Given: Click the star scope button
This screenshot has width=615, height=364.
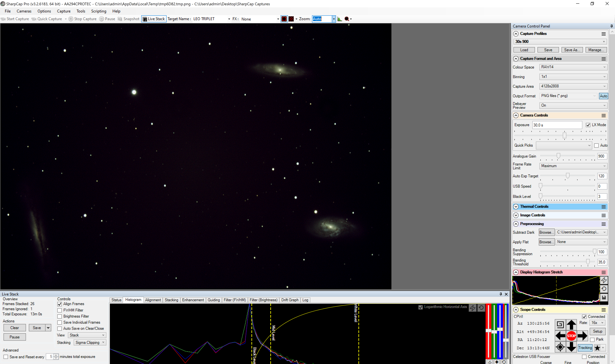Looking at the screenshot, I should [597, 348].
